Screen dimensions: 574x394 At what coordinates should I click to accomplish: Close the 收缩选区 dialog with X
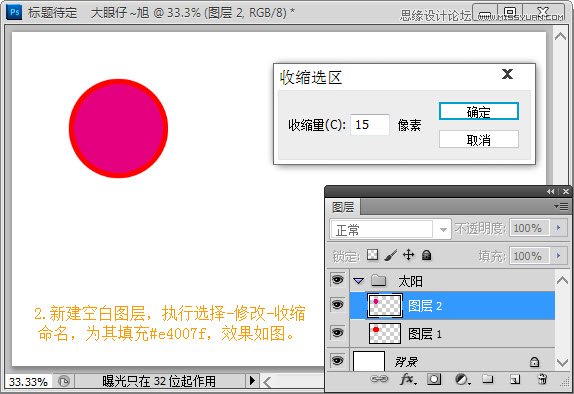coord(507,74)
